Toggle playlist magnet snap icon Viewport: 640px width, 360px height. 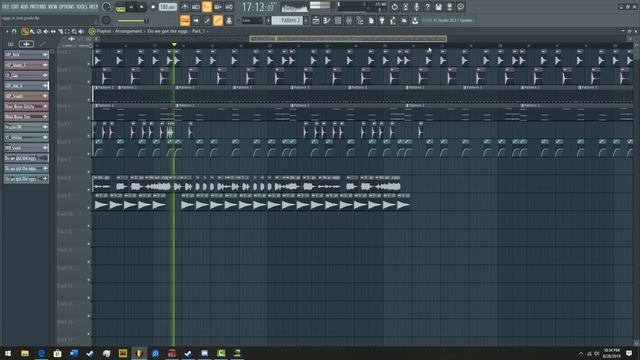[x=14, y=31]
